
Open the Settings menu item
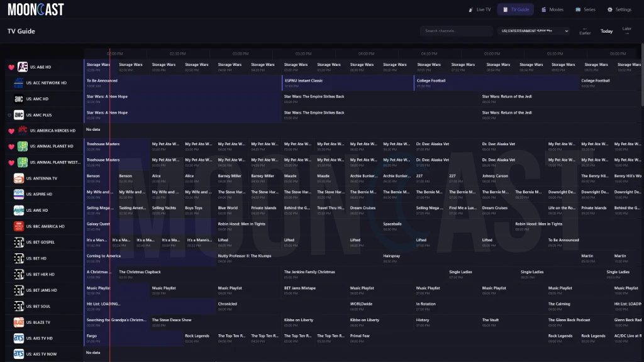coord(619,9)
